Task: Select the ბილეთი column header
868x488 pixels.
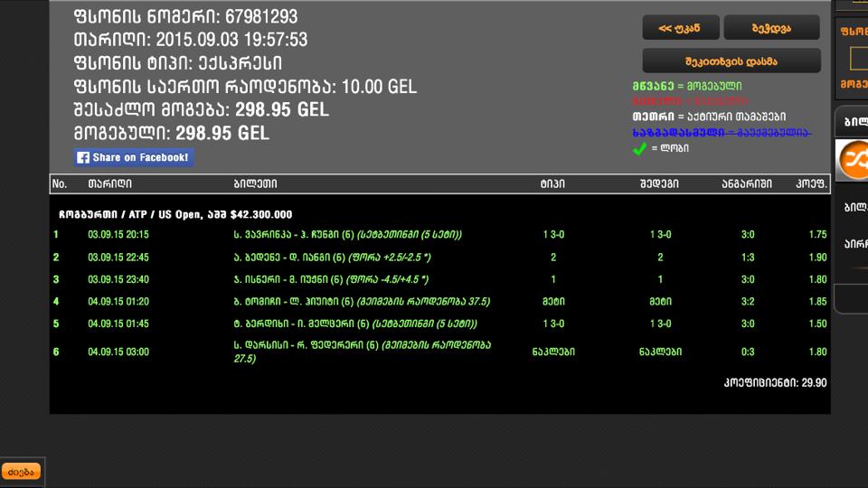Action: tap(255, 183)
